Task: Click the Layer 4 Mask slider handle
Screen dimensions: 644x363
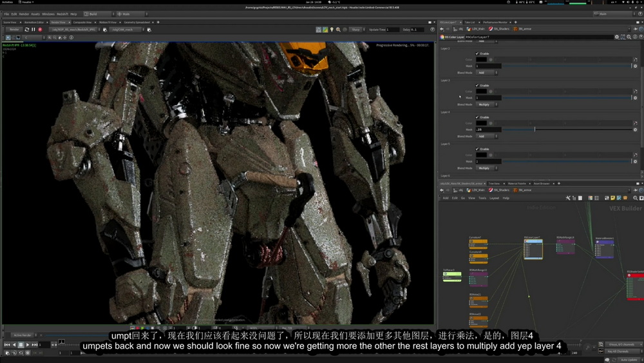Action: coord(535,130)
